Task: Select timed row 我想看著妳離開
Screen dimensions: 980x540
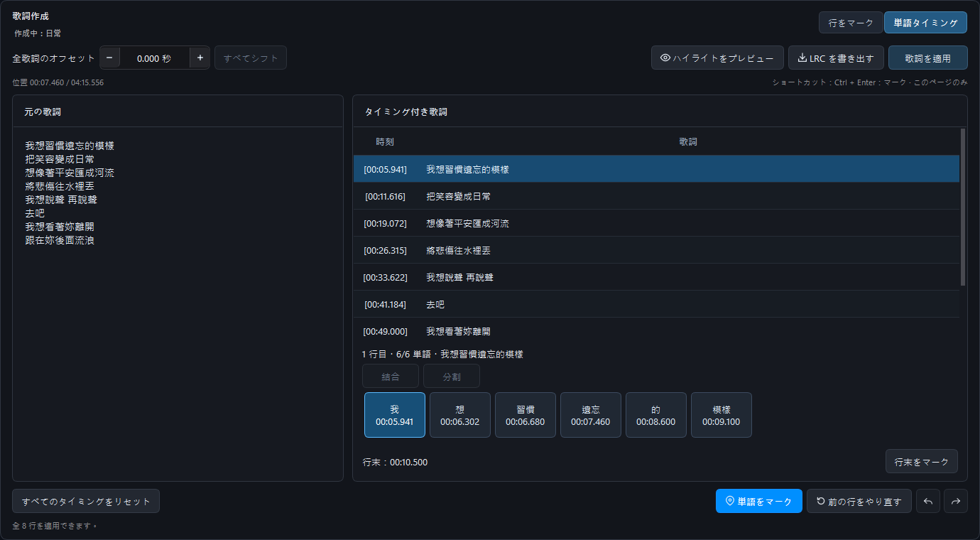Action: [656, 331]
